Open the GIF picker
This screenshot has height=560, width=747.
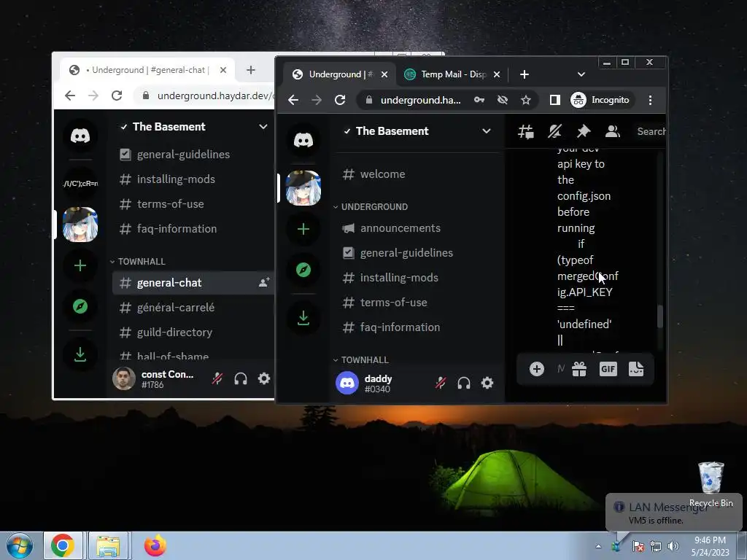(608, 368)
